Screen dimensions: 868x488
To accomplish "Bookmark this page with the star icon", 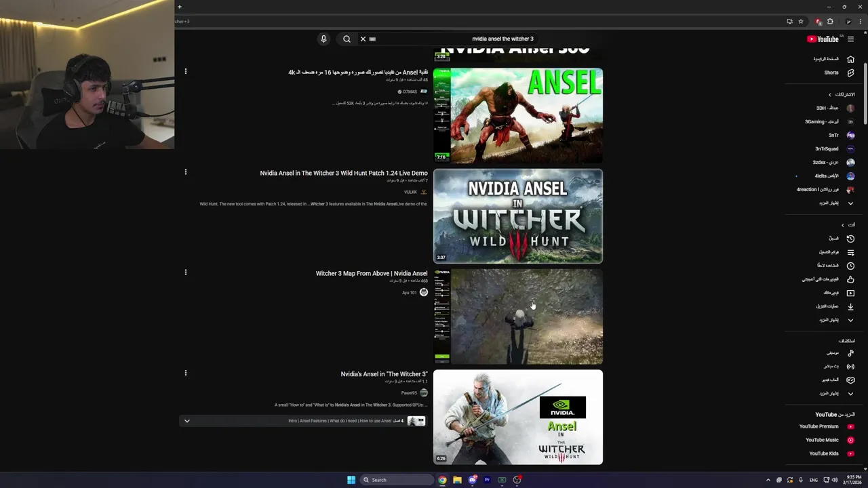I will pos(801,21).
